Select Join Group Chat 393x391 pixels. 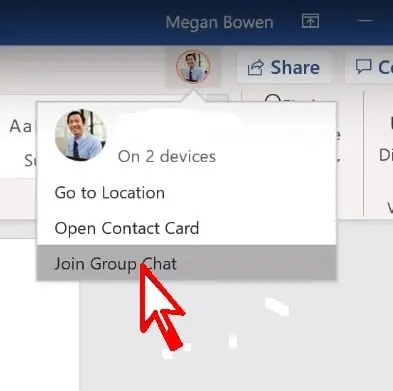(186, 263)
